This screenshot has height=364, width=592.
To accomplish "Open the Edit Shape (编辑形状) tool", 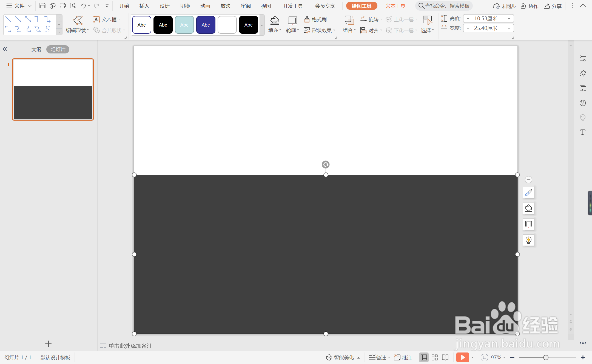I will click(77, 24).
